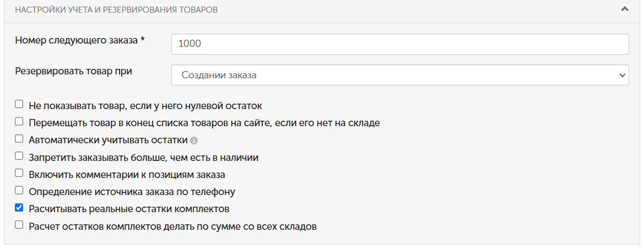Screen dimensions: 644x248
Task: Check the Автоматически учитывать остатки checkbox
Action: coord(19,139)
